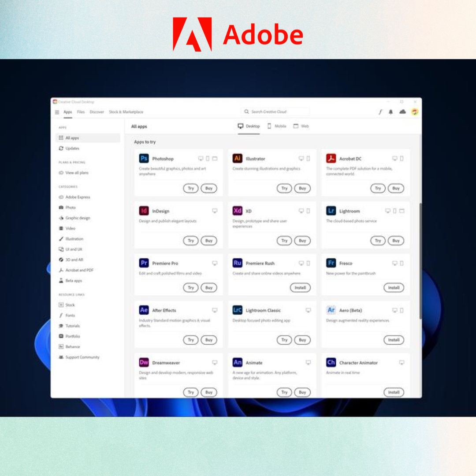
Task: Switch to the Web apps tab
Action: pyautogui.click(x=301, y=126)
